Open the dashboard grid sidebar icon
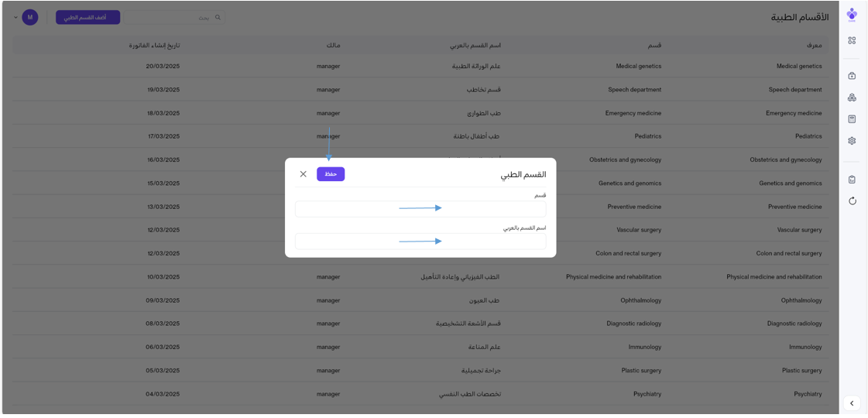This screenshot has width=868, height=418. coord(852,40)
